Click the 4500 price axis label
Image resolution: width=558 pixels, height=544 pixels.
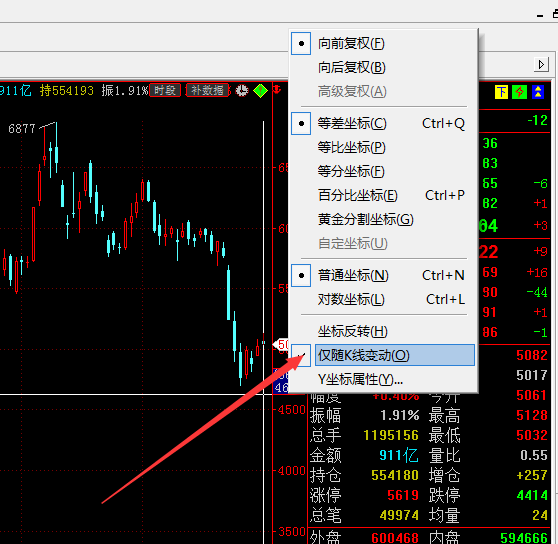291,410
